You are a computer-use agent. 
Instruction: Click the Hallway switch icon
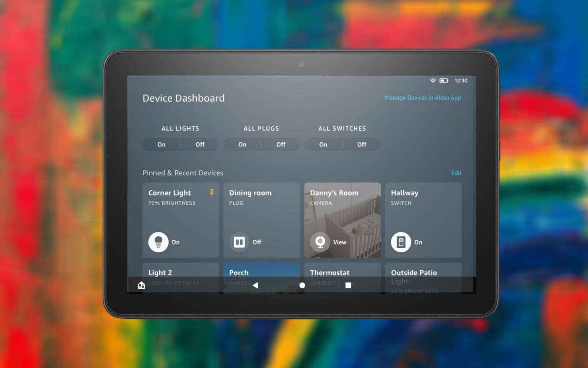point(401,243)
